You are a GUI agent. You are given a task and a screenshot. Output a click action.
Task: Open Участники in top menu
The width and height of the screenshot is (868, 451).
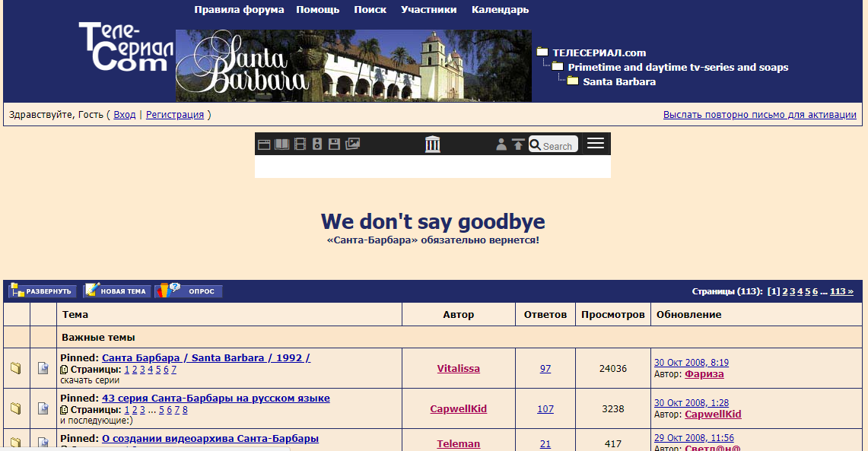[429, 9]
